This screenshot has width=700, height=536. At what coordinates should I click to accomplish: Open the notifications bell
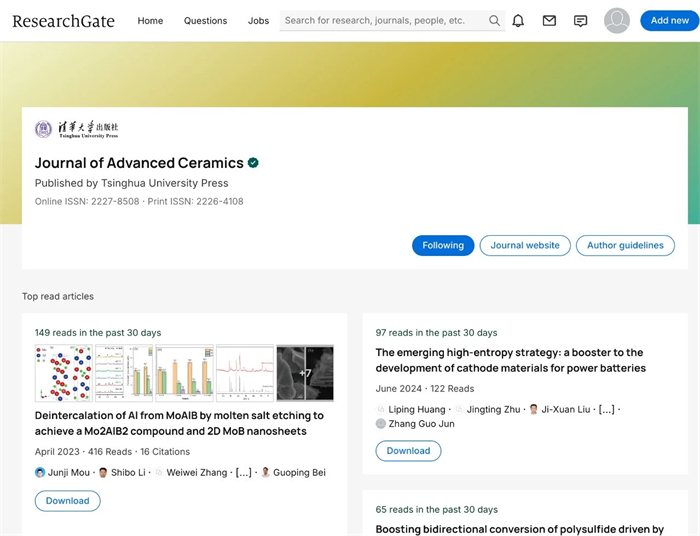[x=518, y=20]
